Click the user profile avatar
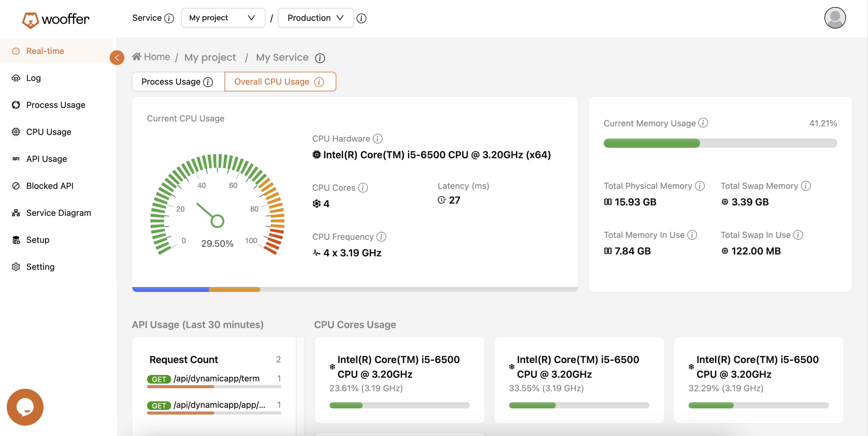 tap(835, 18)
